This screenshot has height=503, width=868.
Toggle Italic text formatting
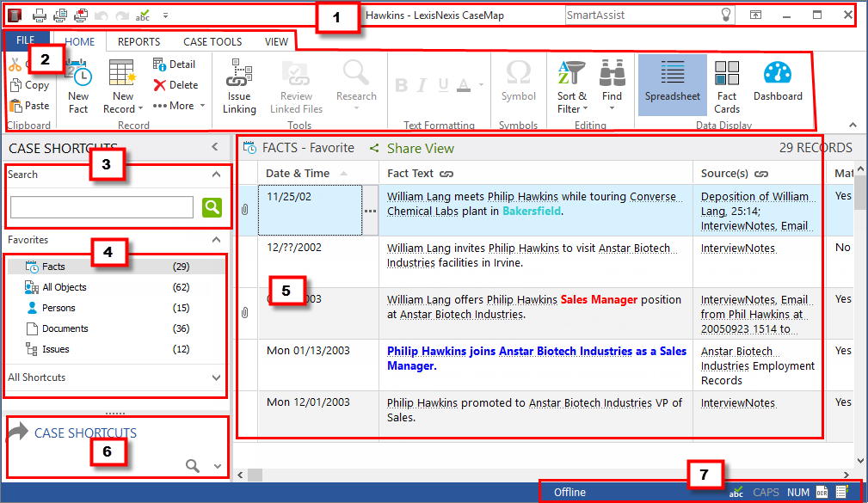pyautogui.click(x=422, y=84)
